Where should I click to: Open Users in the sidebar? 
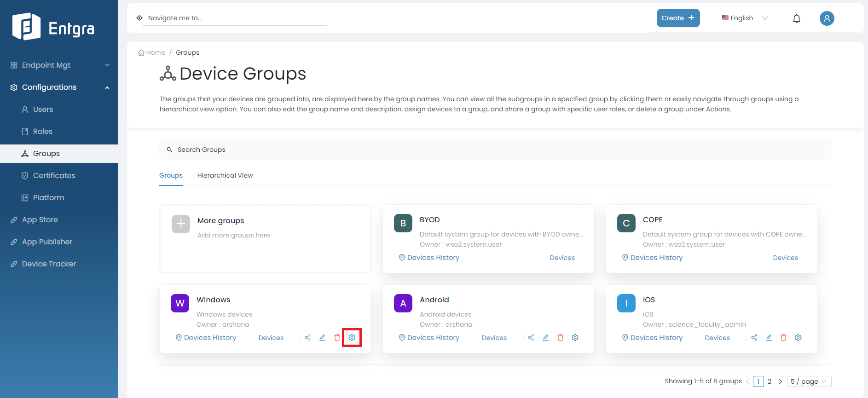coord(59,110)
